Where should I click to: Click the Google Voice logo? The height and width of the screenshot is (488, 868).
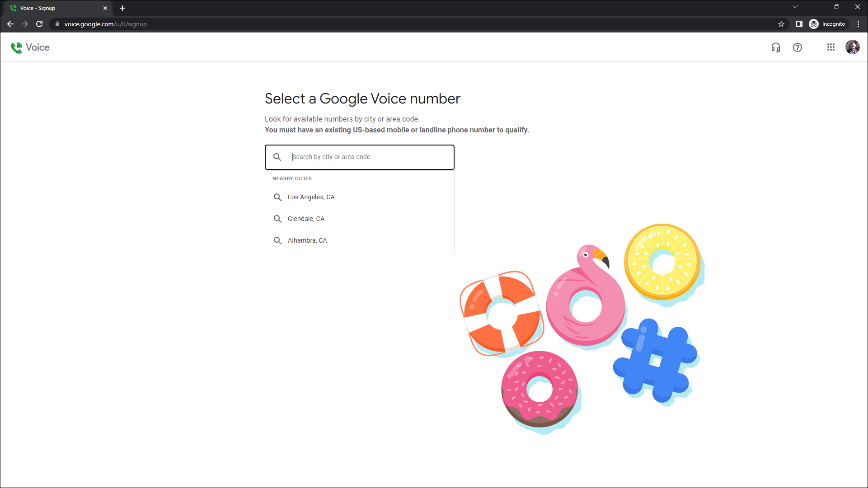[30, 47]
